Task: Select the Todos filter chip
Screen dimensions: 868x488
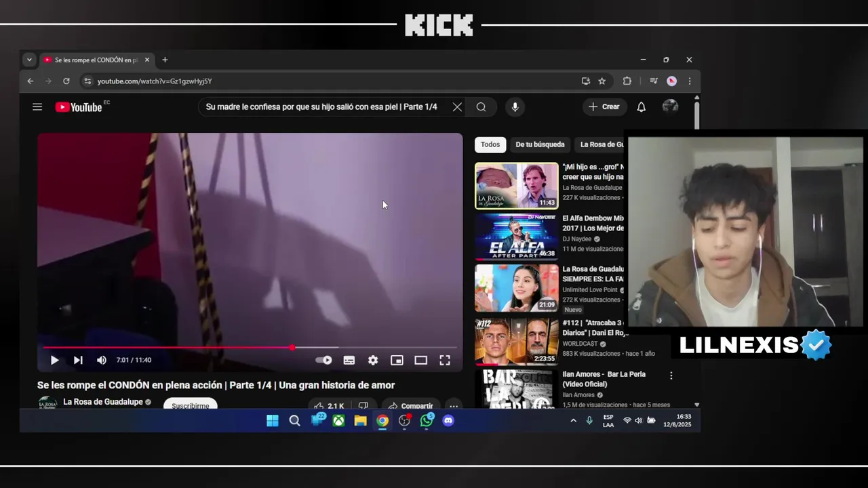Action: [x=490, y=144]
